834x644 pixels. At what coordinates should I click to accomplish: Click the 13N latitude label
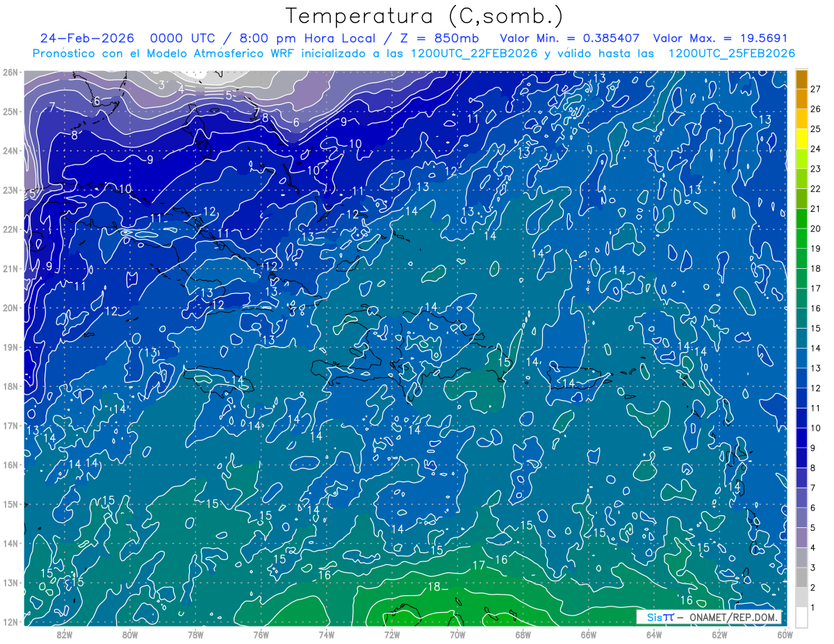[10, 583]
